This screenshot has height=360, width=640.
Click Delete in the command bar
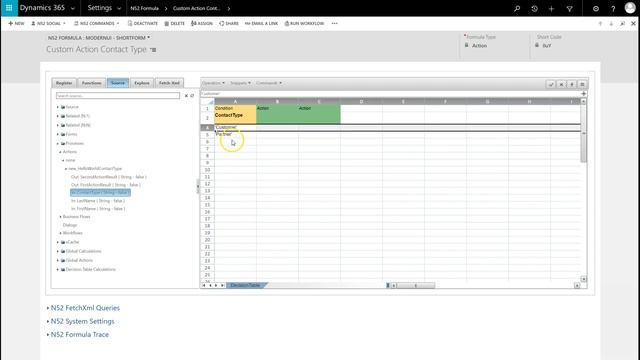(x=174, y=23)
